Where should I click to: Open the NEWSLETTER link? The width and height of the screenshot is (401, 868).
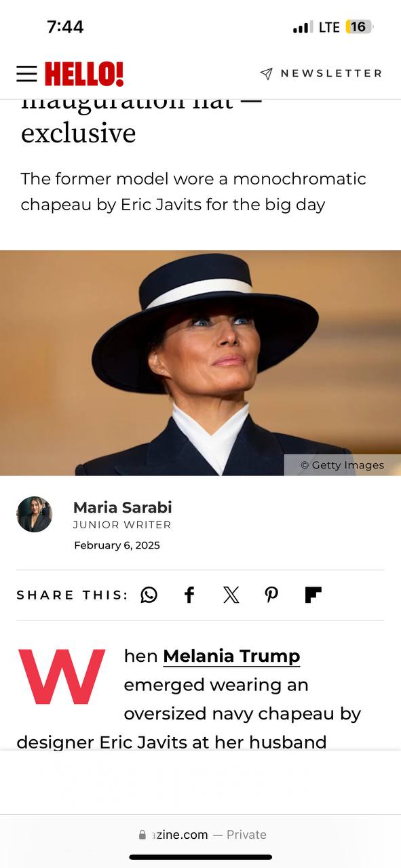pyautogui.click(x=331, y=73)
